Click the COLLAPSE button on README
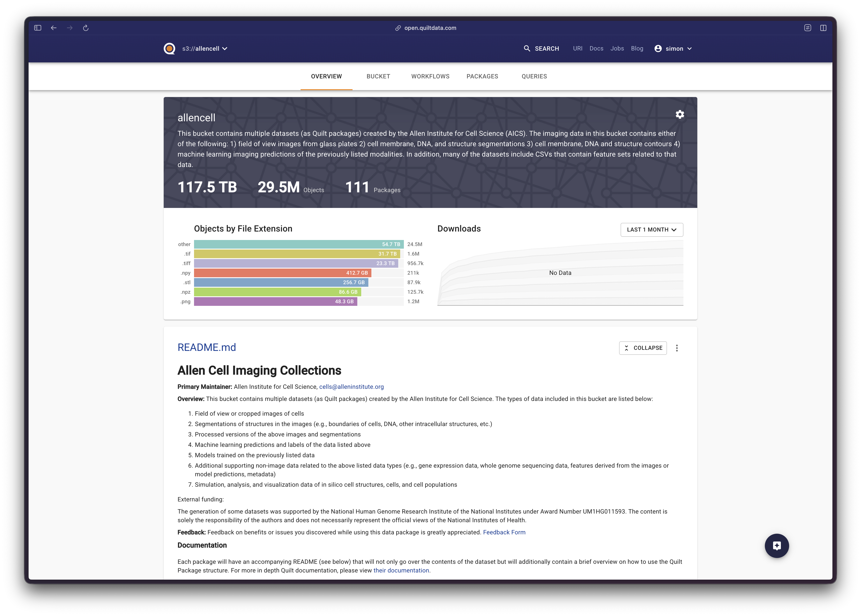The image size is (861, 616). tap(643, 348)
